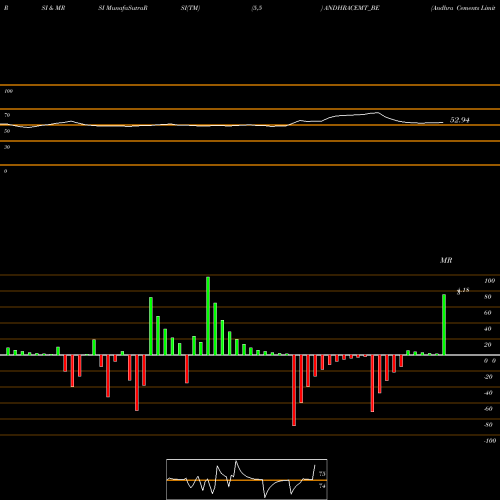Image resolution: width=500 pixels, height=500 pixels.
Task: Click the MR axis label 60
Action: 488,313
